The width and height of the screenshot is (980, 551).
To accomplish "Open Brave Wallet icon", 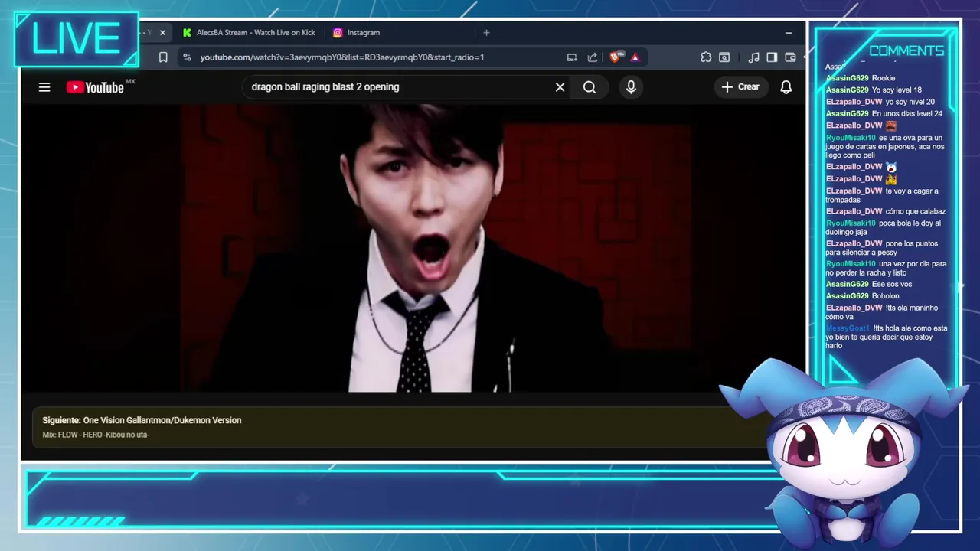I will click(790, 57).
